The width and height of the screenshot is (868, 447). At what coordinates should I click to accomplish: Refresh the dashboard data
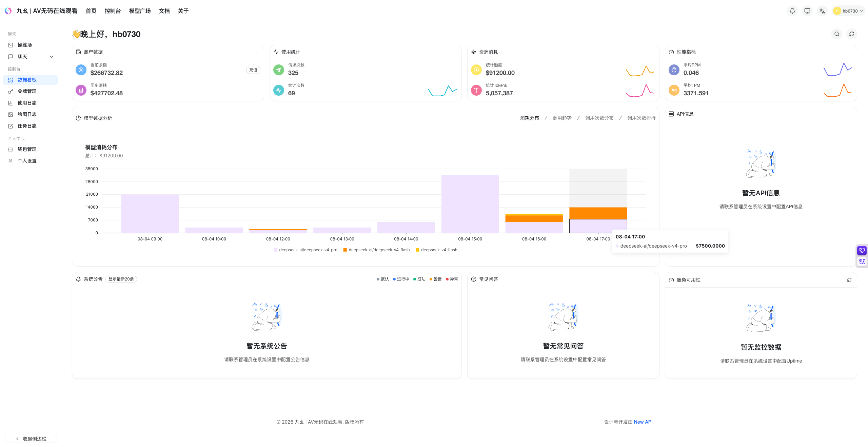[852, 34]
